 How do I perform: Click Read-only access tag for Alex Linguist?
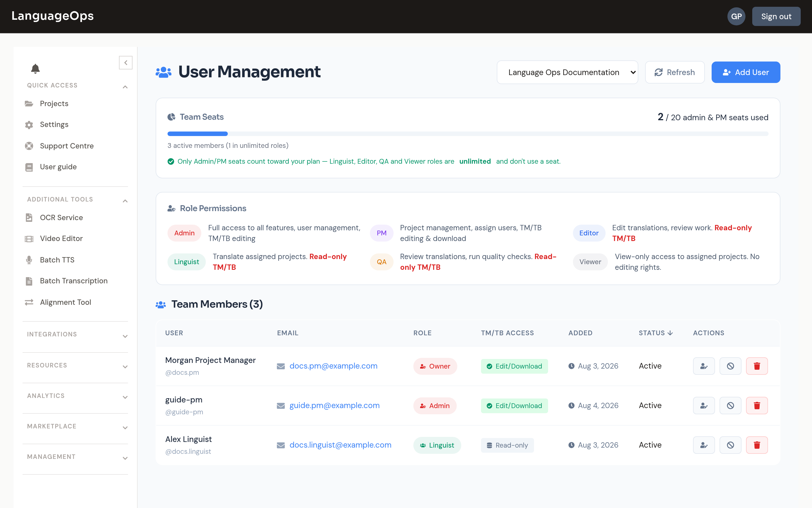tap(507, 445)
